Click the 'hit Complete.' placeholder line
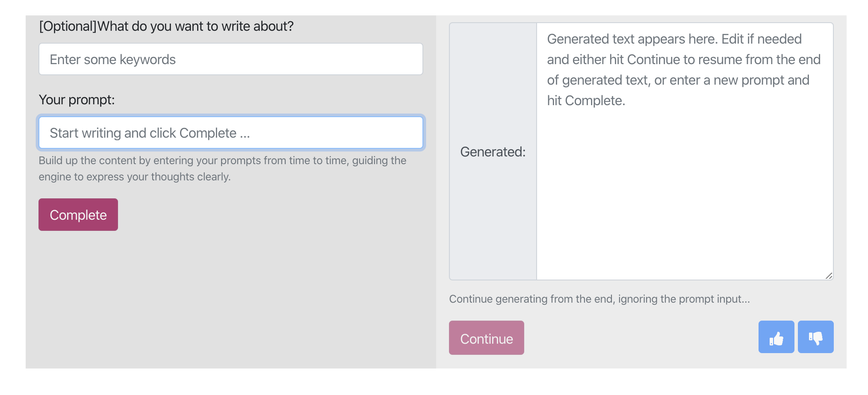 point(586,101)
